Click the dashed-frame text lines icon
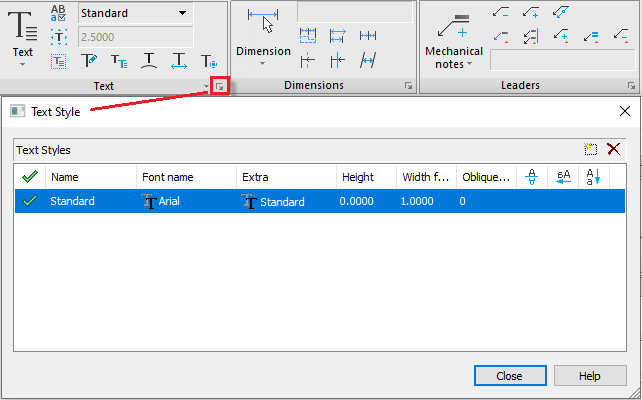Viewport: 642px width, 400px height. [x=59, y=61]
